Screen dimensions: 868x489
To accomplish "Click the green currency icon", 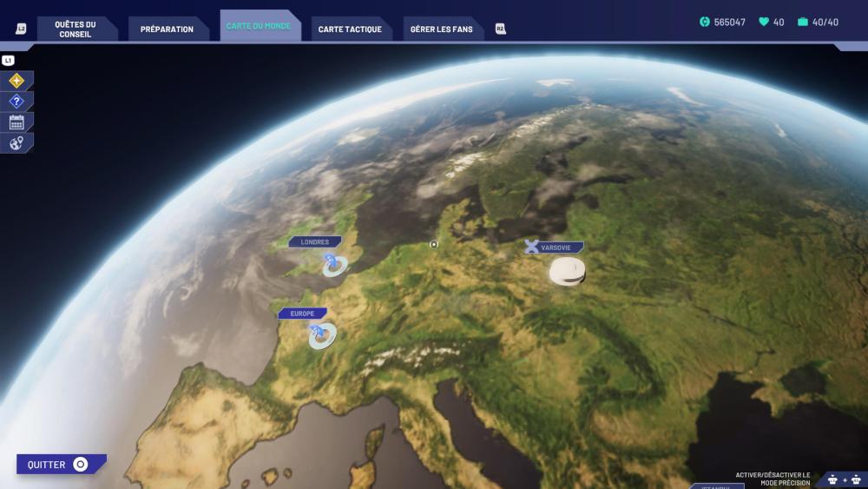I will [x=705, y=22].
